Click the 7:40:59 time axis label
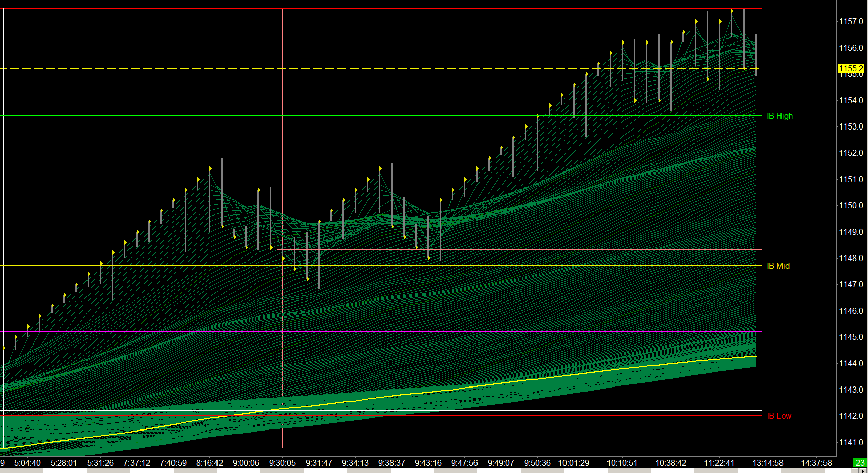 point(173,463)
